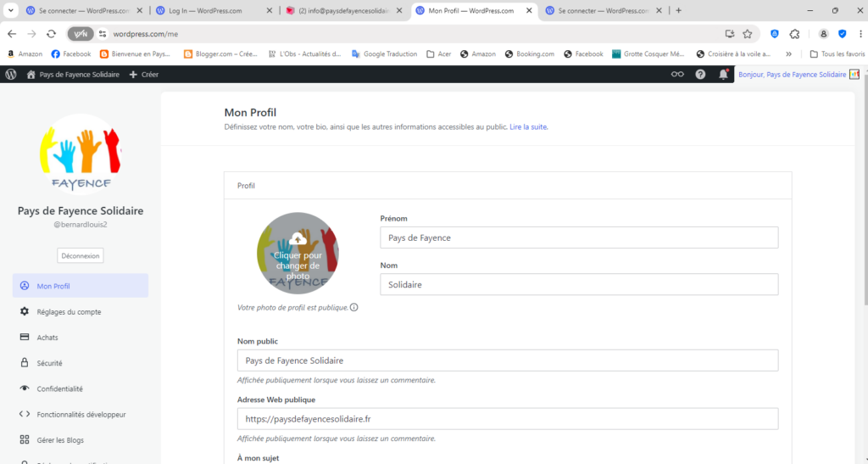Click the Déconnexion button
The height and width of the screenshot is (464, 868).
tap(81, 255)
